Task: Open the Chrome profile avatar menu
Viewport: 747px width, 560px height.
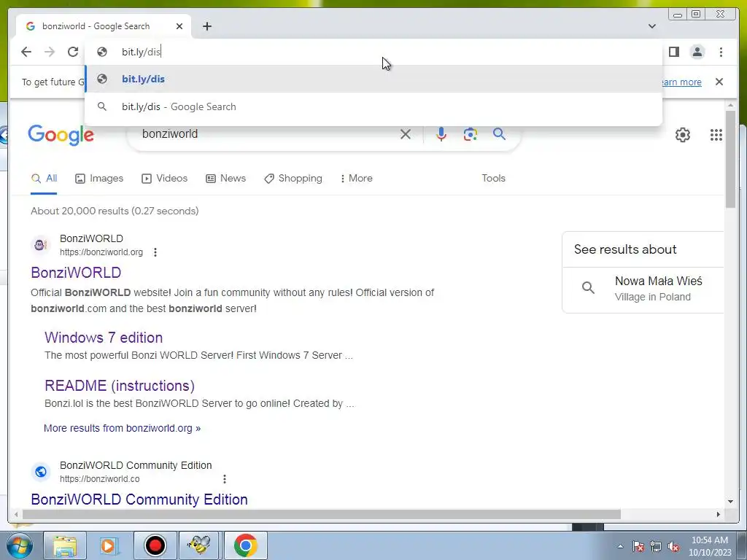Action: [697, 52]
